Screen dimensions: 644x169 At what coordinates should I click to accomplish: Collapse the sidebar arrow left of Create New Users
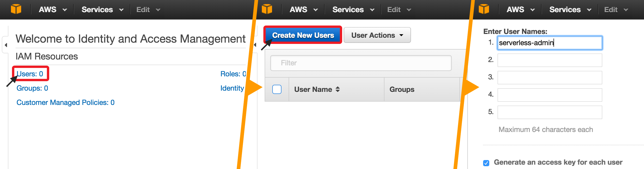[255, 45]
